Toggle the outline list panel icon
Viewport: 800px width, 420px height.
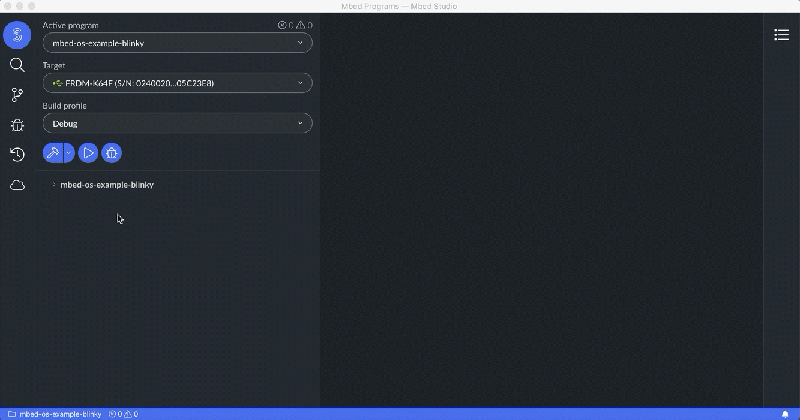781,35
